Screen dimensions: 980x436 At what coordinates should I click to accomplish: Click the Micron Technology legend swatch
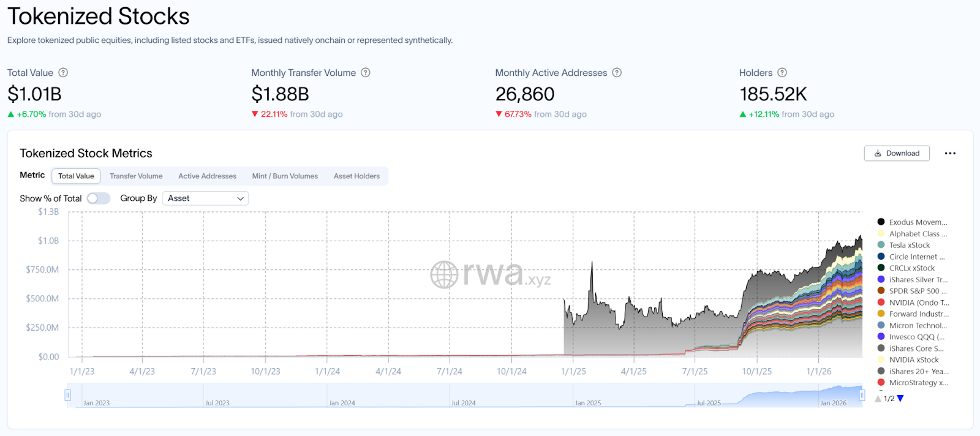881,325
